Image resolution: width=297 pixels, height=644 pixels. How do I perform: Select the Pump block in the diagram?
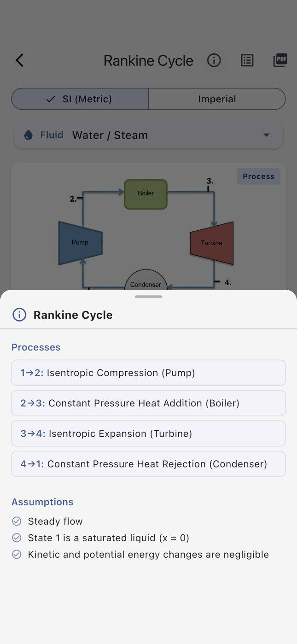coord(80,242)
